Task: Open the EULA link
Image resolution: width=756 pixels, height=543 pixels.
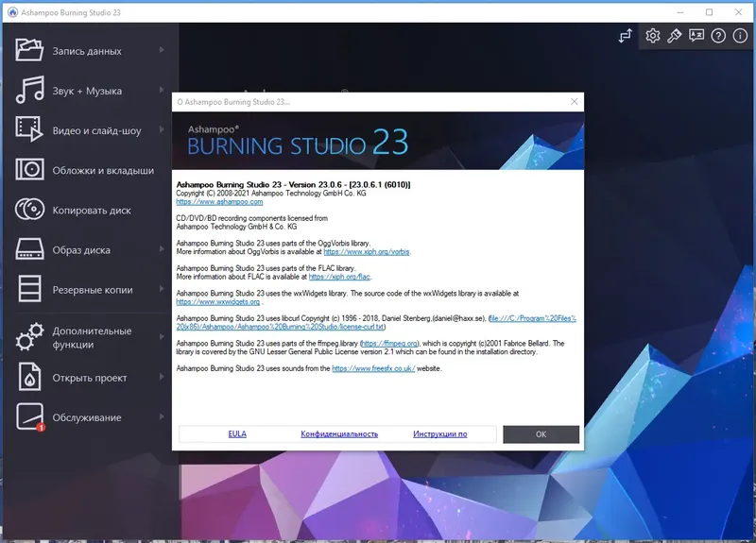Action: 237,434
